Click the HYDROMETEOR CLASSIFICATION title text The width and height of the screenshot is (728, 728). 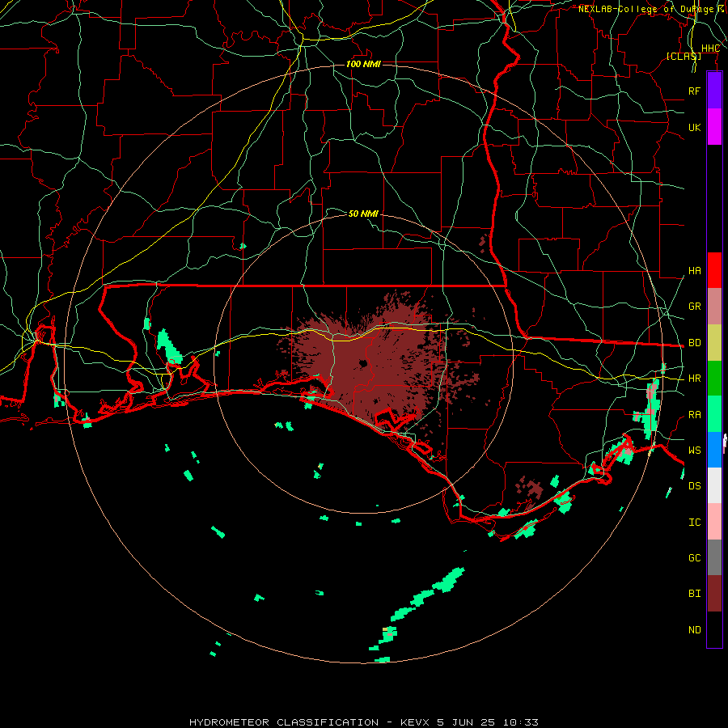click(284, 722)
